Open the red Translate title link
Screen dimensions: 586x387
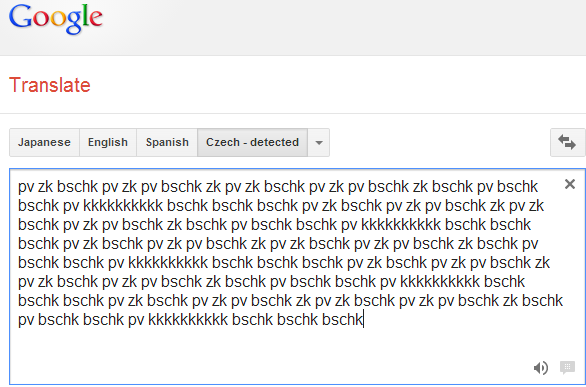50,85
